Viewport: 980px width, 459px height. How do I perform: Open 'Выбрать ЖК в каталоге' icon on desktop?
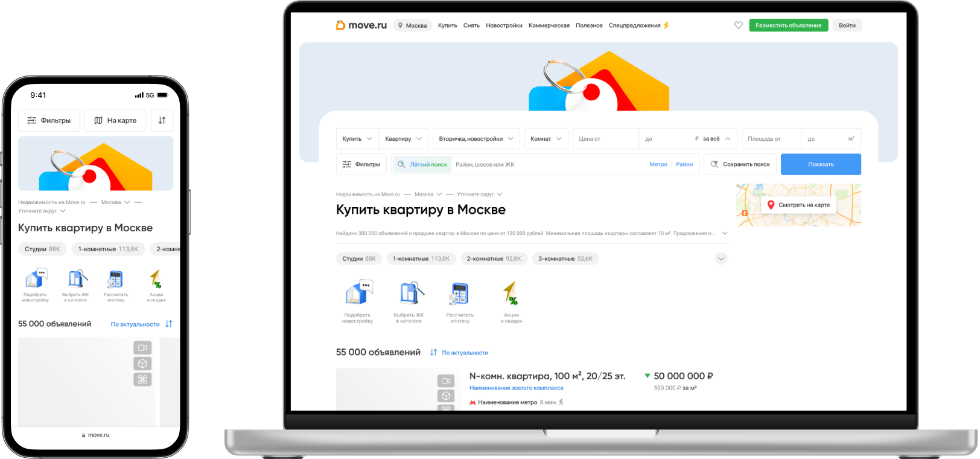[x=409, y=293]
